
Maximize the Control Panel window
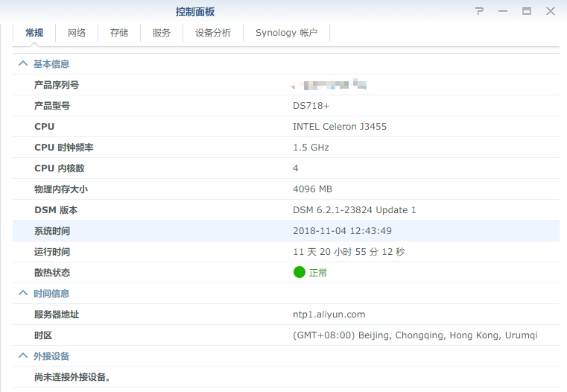[x=527, y=11]
